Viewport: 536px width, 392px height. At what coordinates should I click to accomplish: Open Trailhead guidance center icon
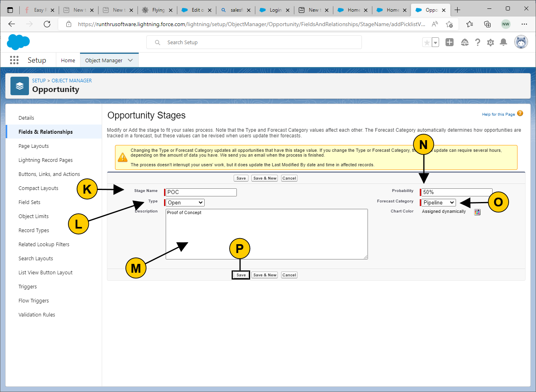tap(465, 42)
